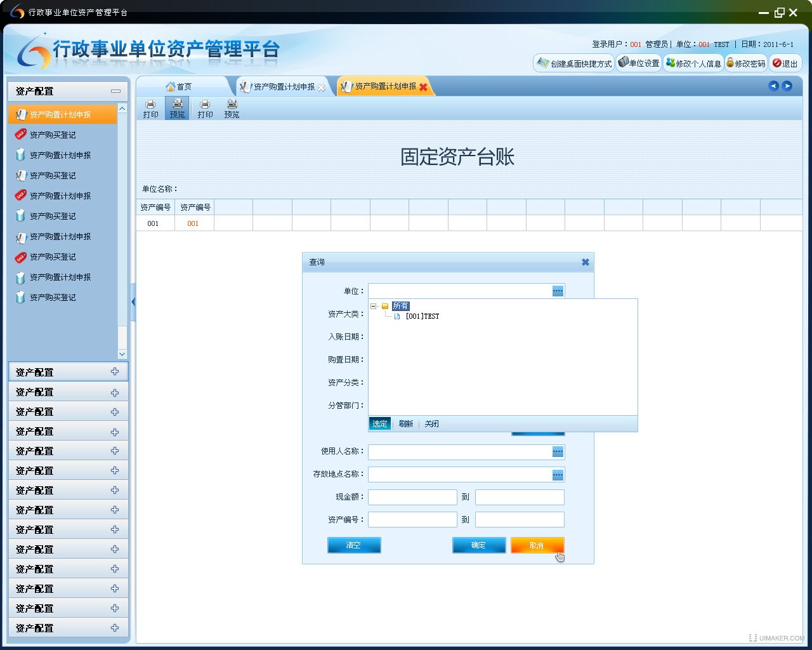The image size is (812, 650).
Task: Click 关闭 in the unit picker
Action: 431,424
